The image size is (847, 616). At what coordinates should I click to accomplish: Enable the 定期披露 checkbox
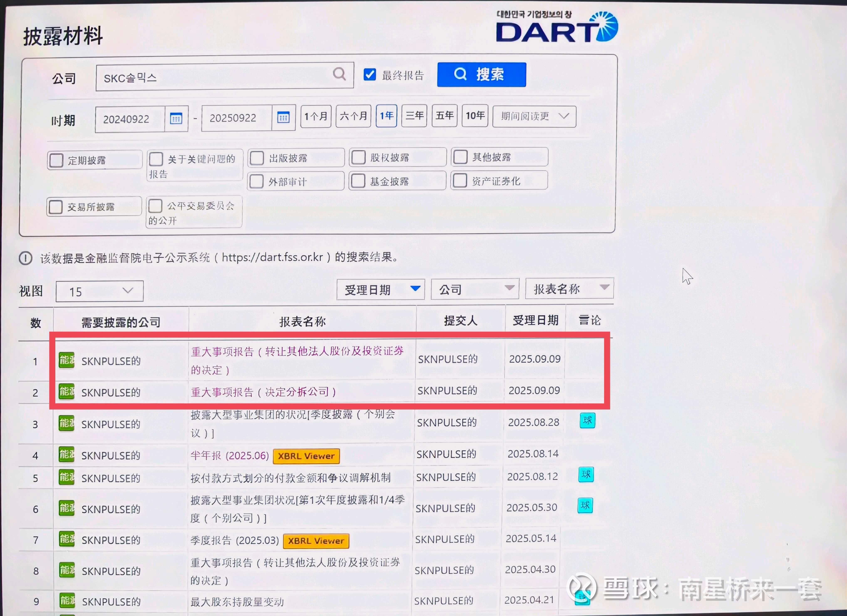pyautogui.click(x=56, y=160)
